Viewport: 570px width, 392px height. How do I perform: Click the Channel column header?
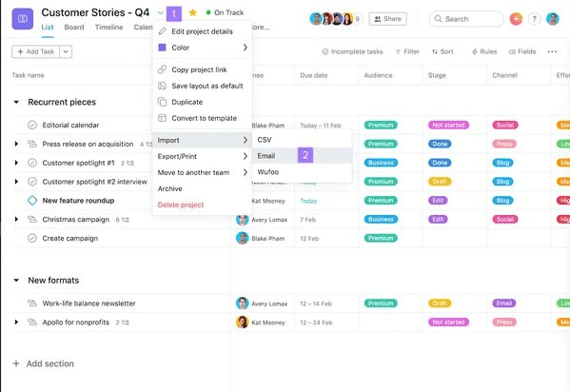pos(504,75)
